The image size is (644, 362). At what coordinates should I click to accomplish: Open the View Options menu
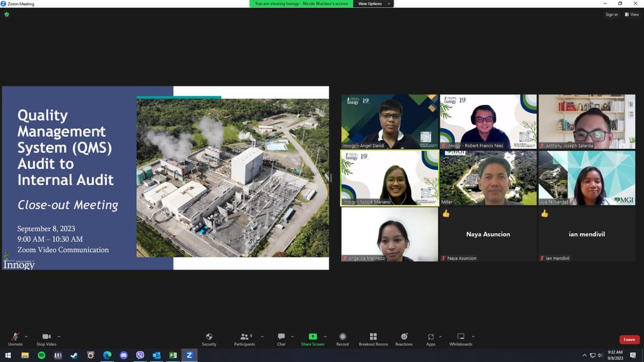[x=370, y=3]
